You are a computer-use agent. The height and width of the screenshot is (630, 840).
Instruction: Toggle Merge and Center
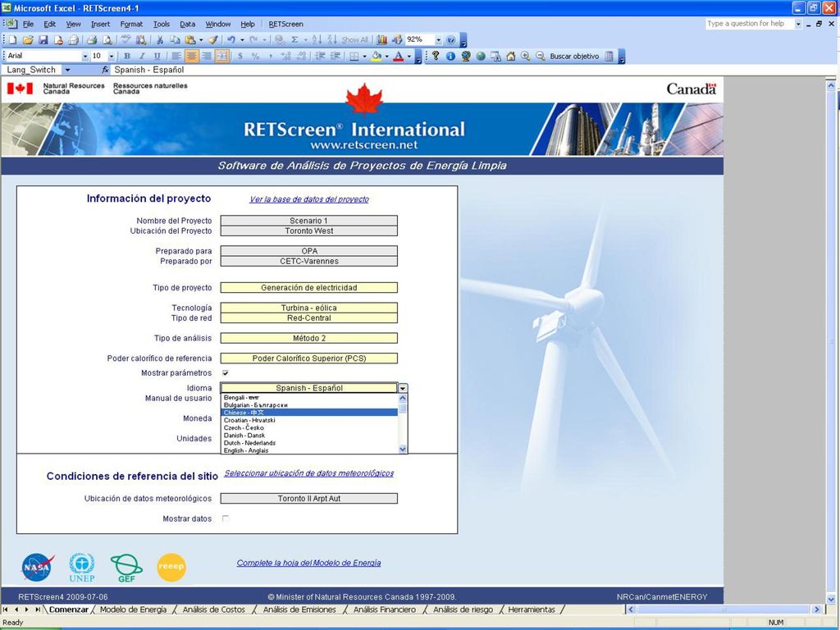221,56
